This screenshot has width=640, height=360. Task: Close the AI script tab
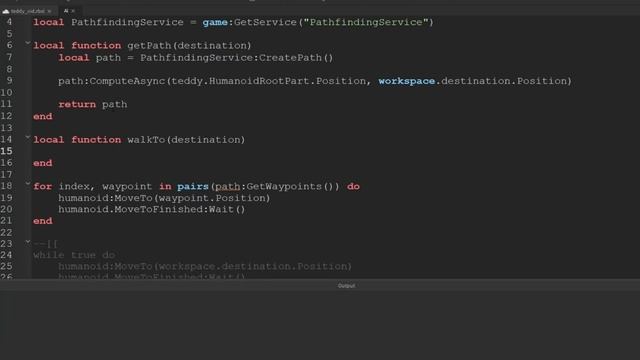73,11
